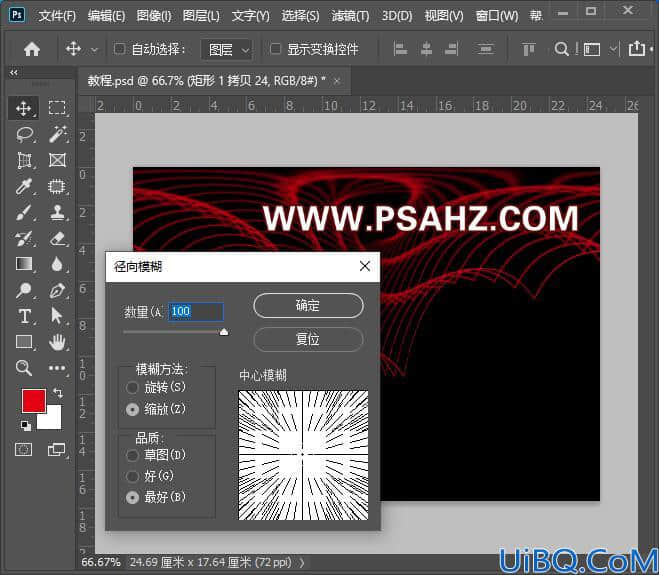Pick the Pen tool

pyautogui.click(x=57, y=290)
